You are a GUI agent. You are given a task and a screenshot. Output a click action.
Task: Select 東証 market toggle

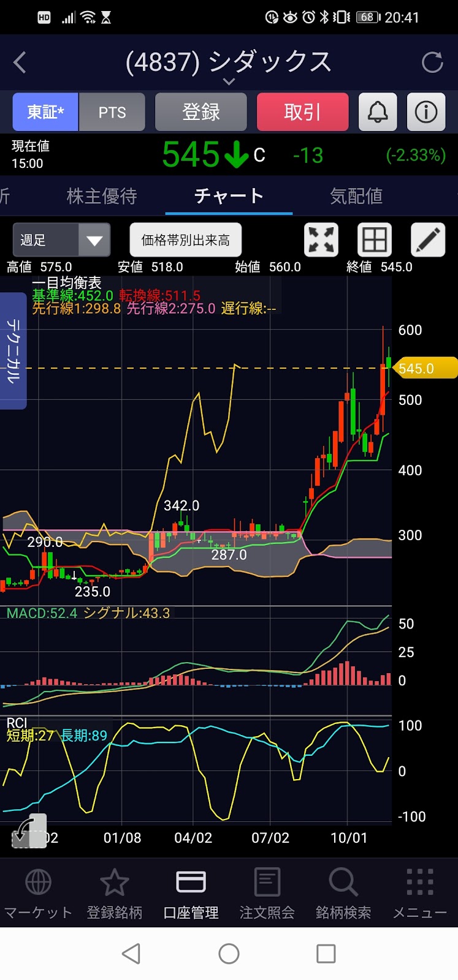coord(45,112)
